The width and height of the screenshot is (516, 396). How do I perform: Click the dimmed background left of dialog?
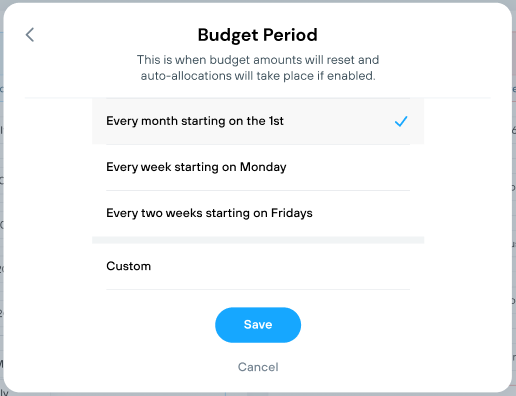coord(1,200)
